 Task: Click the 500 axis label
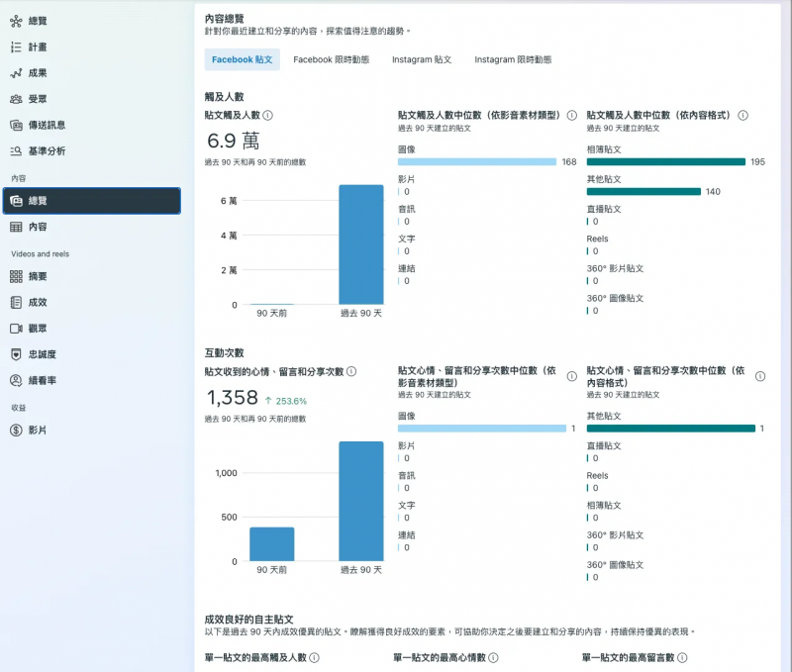(230, 518)
